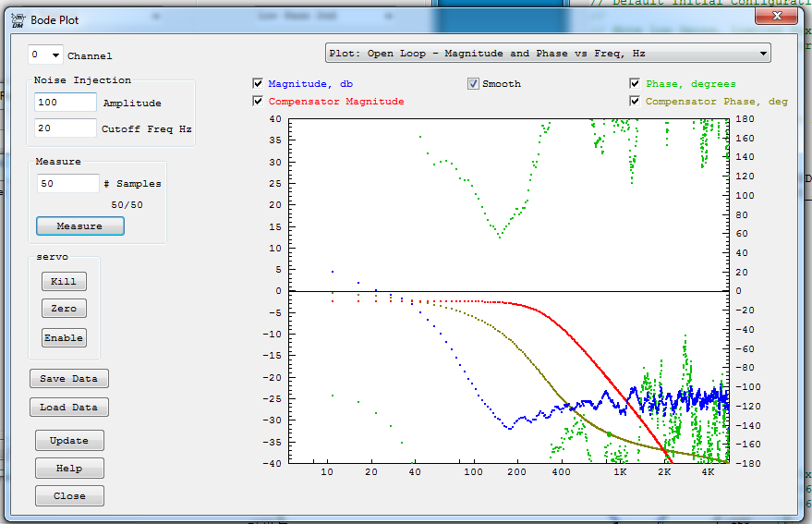Disable the Smooth checkbox
Image resolution: width=812 pixels, height=524 pixels.
473,83
